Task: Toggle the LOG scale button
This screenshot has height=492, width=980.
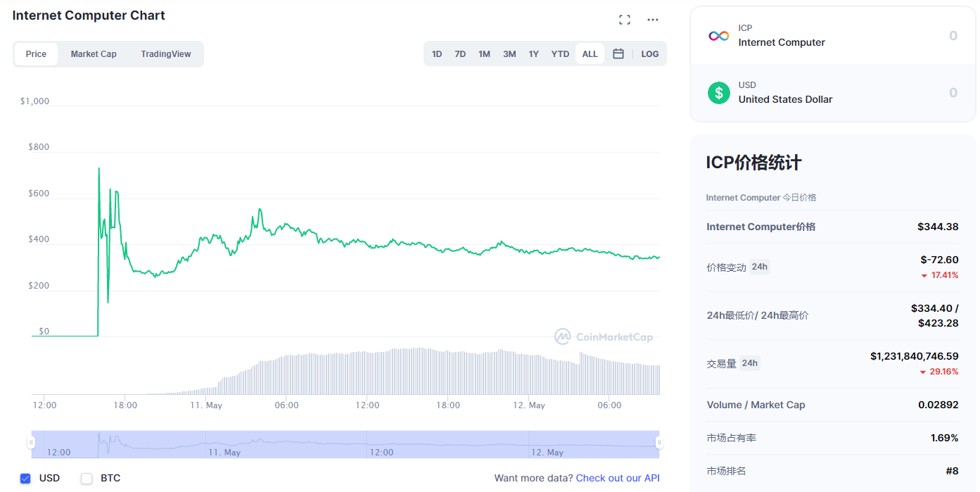Action: pos(650,53)
